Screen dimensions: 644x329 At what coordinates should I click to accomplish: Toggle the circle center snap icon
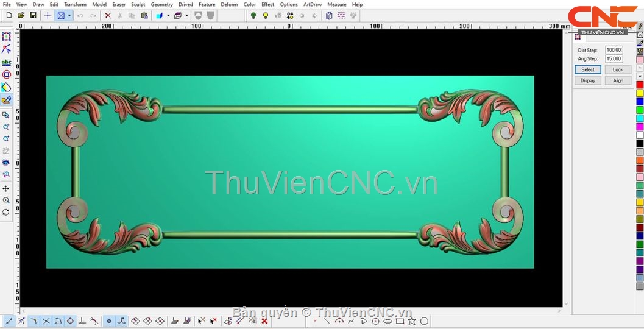[x=70, y=321]
